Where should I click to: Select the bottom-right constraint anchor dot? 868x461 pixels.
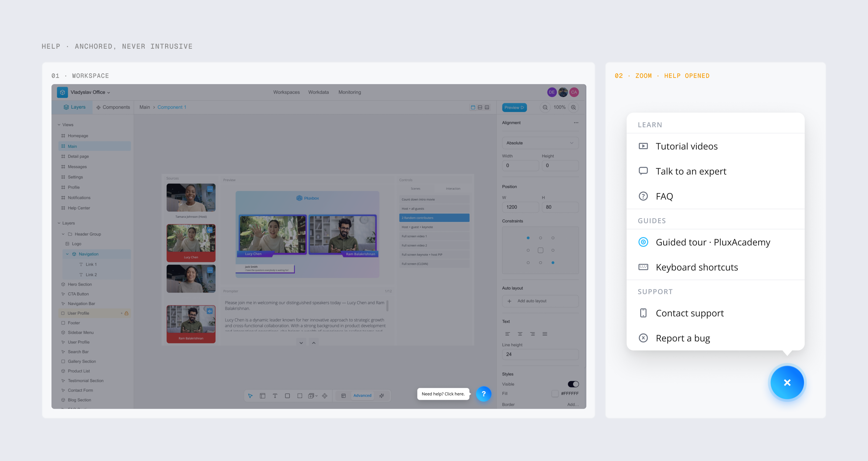coord(553,262)
